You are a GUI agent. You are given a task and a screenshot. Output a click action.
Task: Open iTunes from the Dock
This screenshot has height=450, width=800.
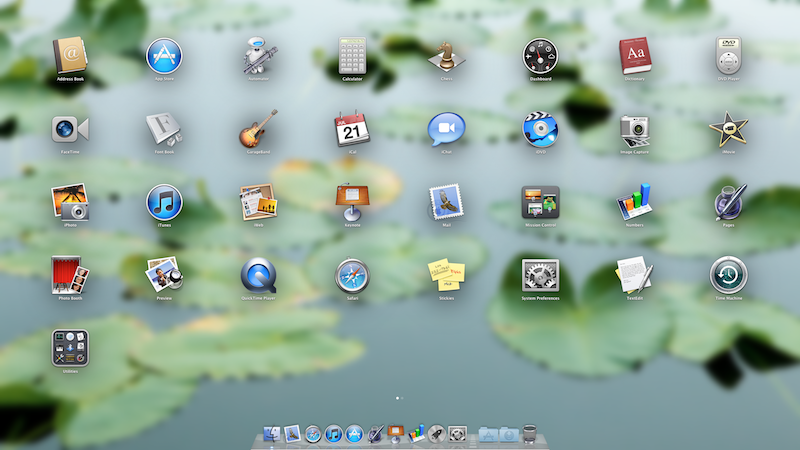point(334,434)
